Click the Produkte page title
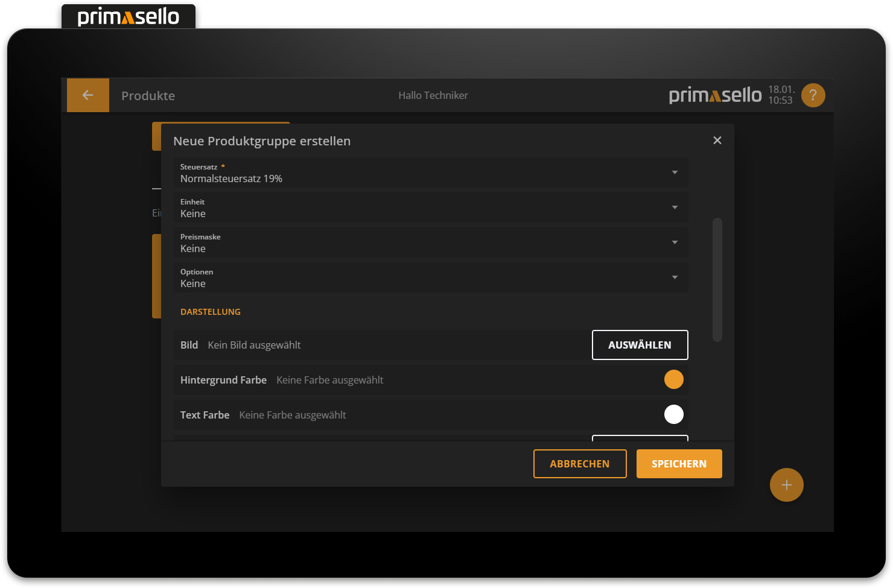The width and height of the screenshot is (893, 588). [x=148, y=96]
